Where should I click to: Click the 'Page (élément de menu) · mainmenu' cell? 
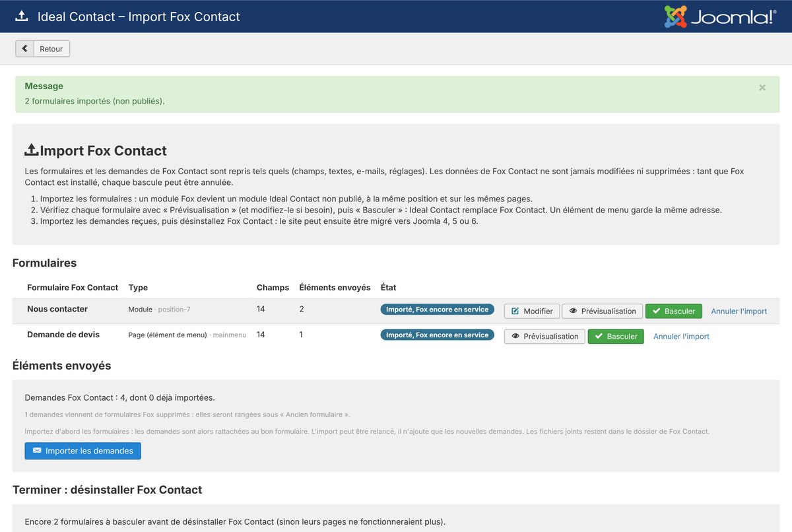click(x=187, y=335)
